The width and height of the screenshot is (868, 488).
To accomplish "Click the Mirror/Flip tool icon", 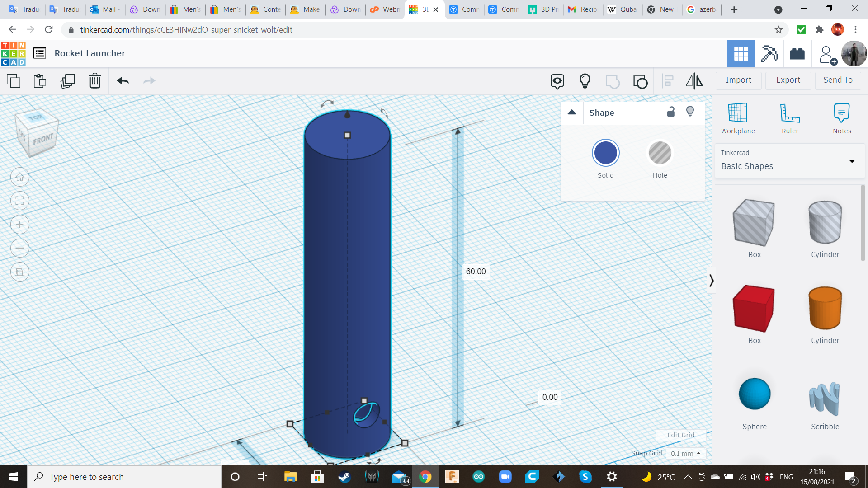I will pos(694,81).
